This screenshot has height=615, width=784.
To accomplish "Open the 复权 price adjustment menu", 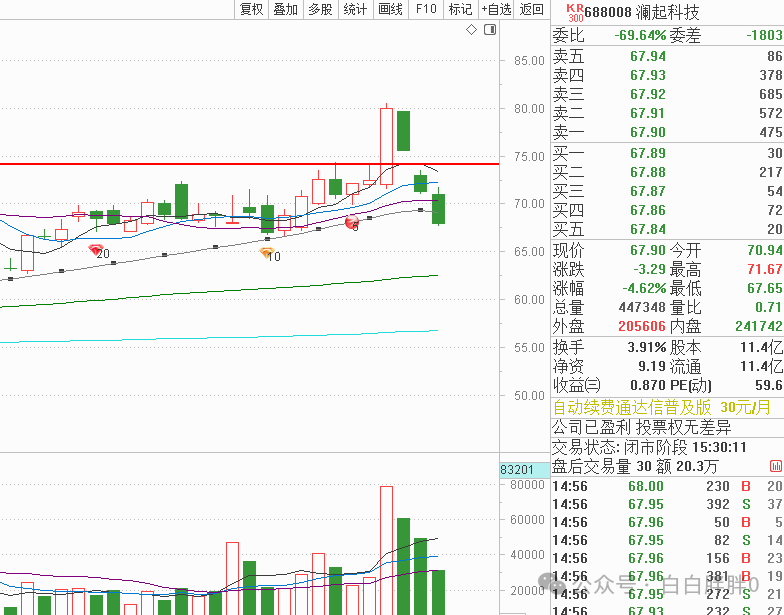I will 252,9.
